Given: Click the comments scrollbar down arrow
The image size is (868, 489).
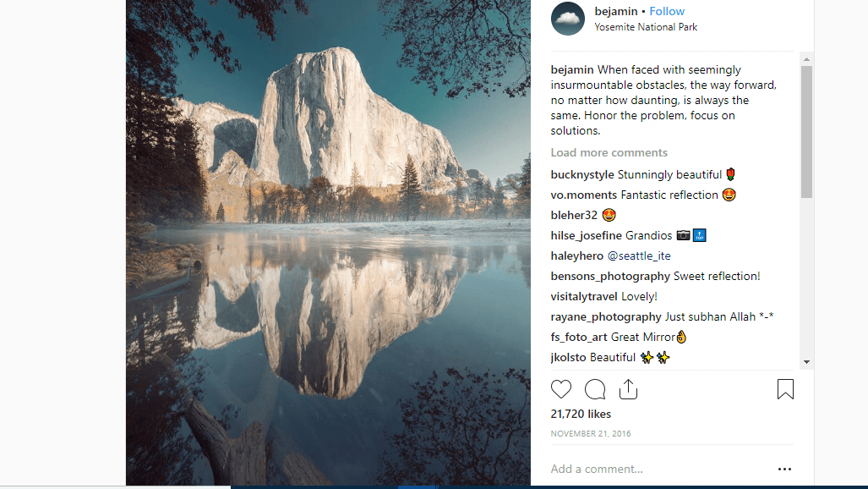Looking at the screenshot, I should click(x=806, y=362).
